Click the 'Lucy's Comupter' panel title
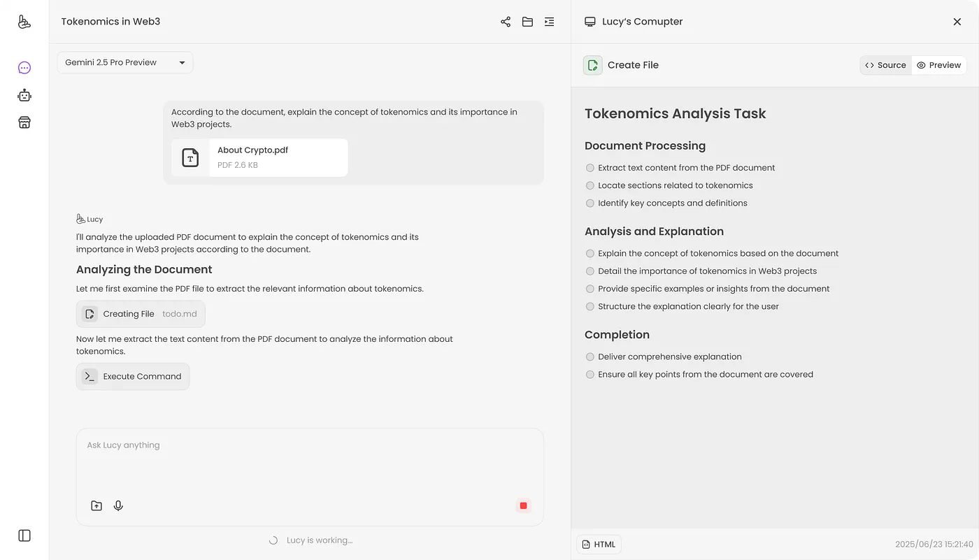The image size is (979, 560). 642,22
